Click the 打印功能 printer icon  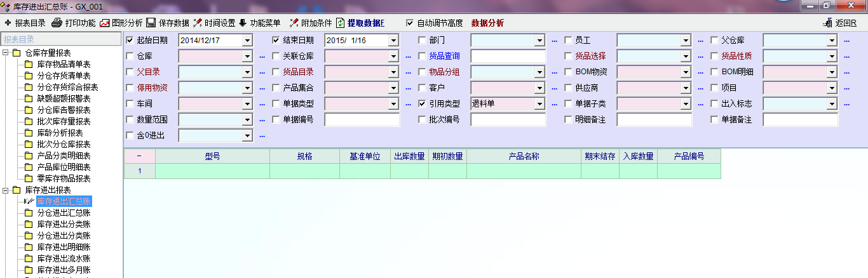point(57,23)
